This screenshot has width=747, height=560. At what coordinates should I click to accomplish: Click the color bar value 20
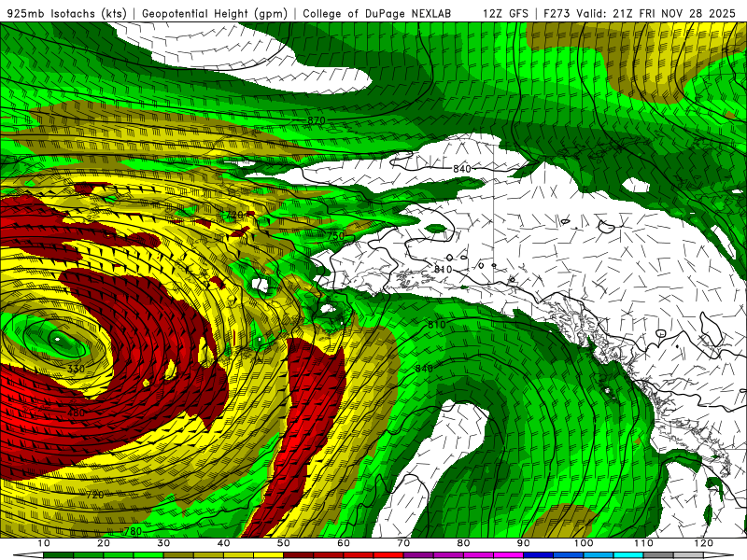pos(104,543)
